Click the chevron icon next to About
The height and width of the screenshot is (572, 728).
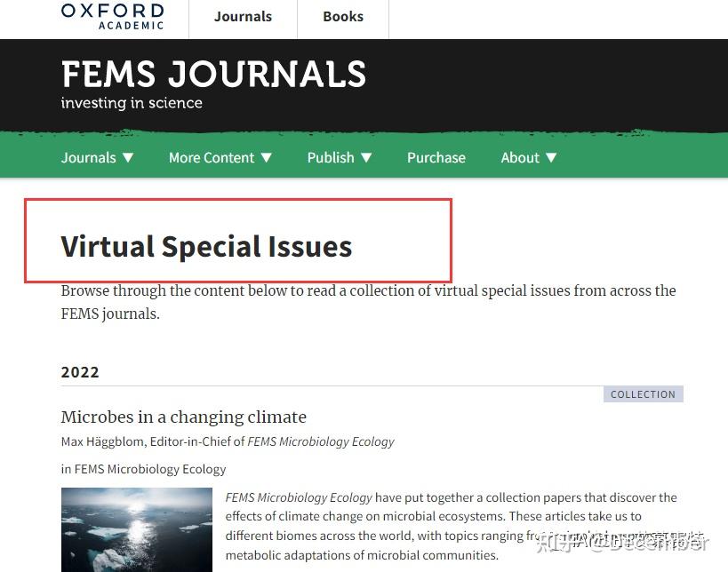(x=551, y=157)
